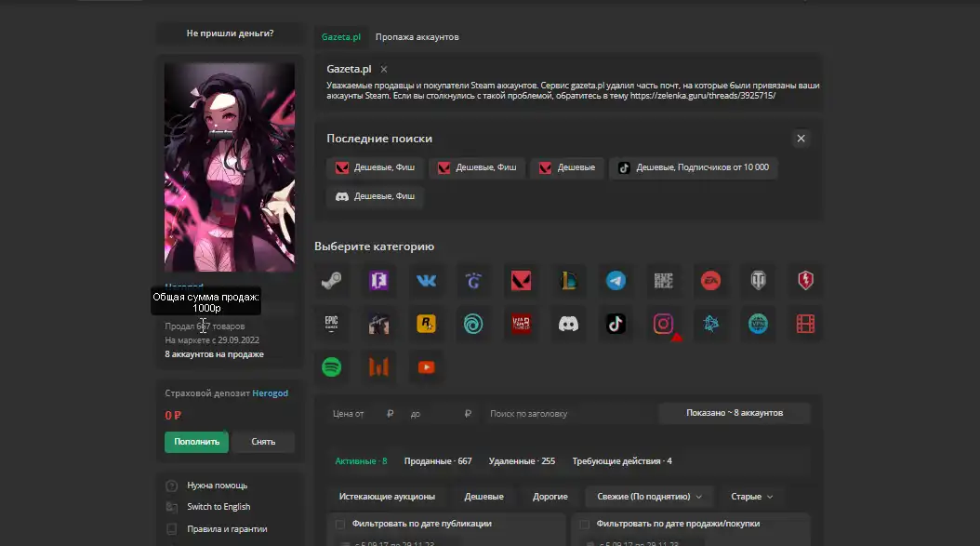
Task: Expand the Старые sort dropdown
Action: tap(752, 497)
